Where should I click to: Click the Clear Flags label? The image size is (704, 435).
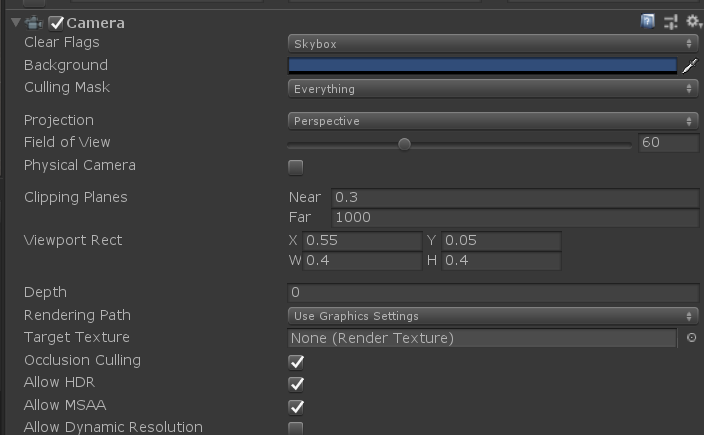click(x=62, y=42)
